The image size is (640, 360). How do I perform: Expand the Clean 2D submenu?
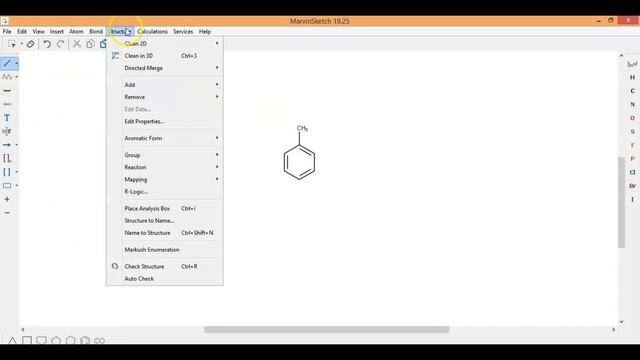tap(164, 43)
